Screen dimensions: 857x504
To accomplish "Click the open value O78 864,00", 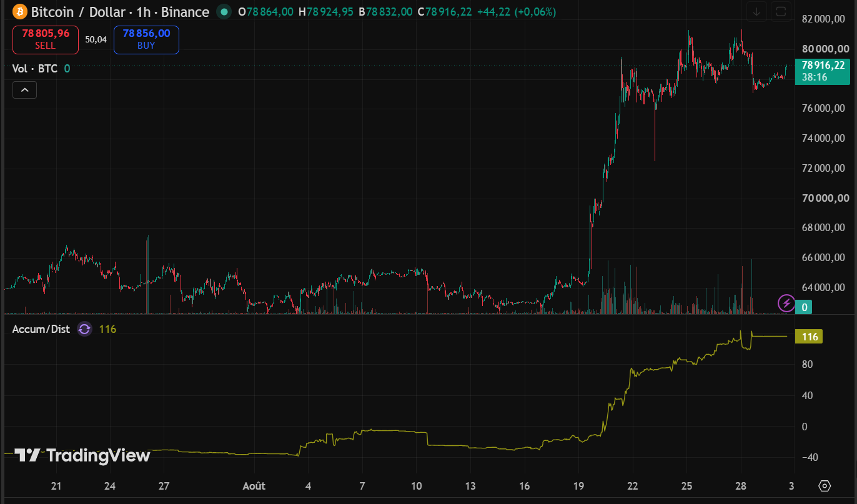I will (267, 12).
